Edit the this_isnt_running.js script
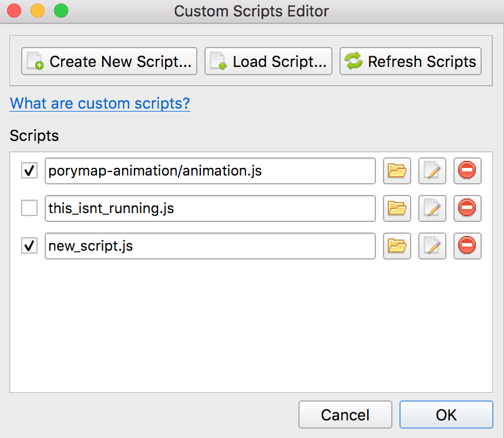Image resolution: width=504 pixels, height=438 pixels. [x=432, y=208]
